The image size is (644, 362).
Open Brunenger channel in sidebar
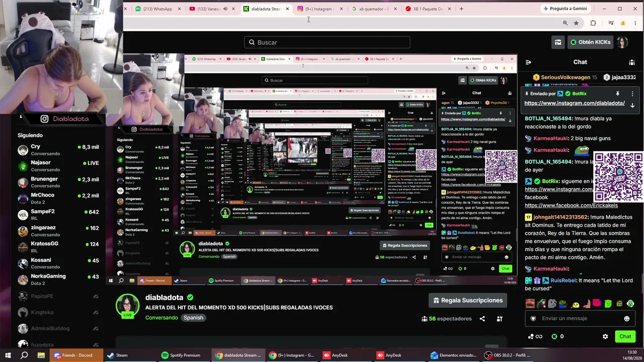pyautogui.click(x=58, y=182)
